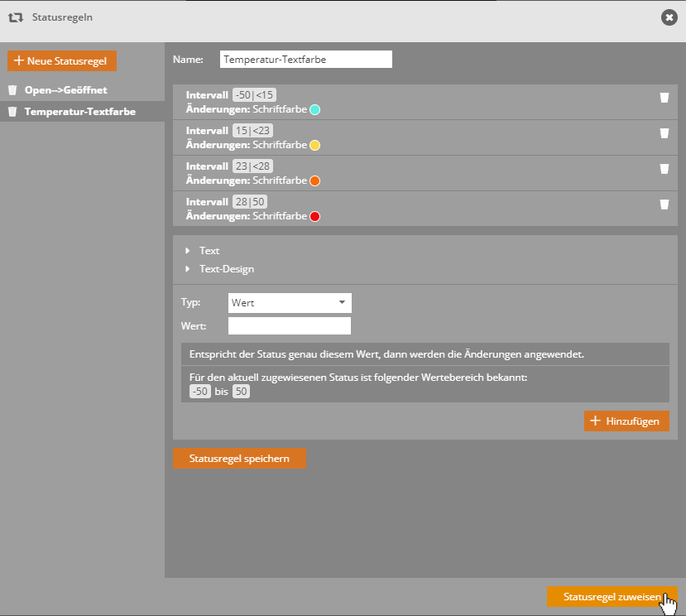
Task: Focus the empty Wert input field
Action: (x=290, y=326)
